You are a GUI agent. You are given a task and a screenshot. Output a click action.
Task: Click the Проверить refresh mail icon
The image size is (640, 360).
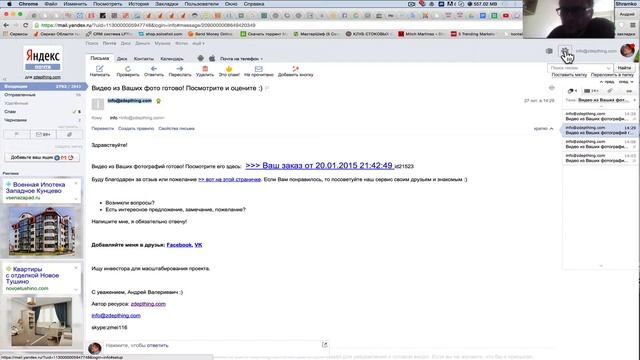(128, 69)
